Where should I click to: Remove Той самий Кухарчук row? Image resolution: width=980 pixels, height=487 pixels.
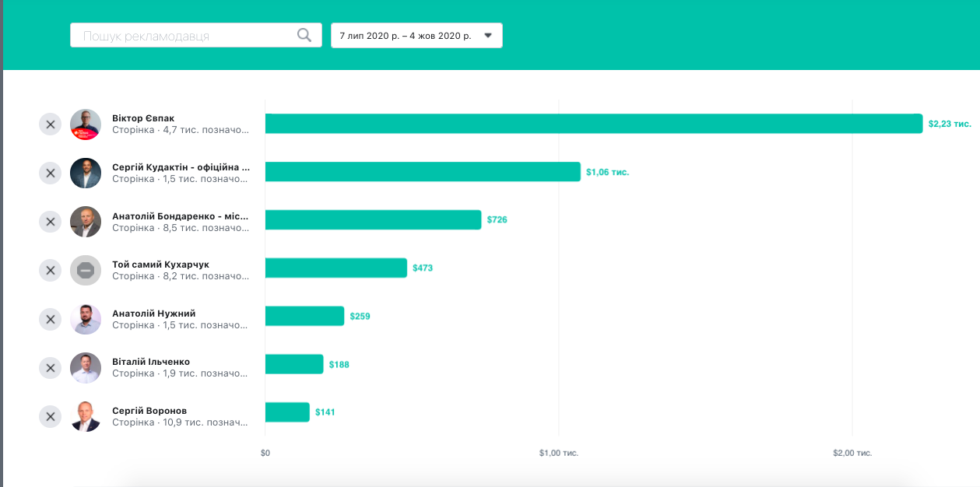pyautogui.click(x=50, y=270)
